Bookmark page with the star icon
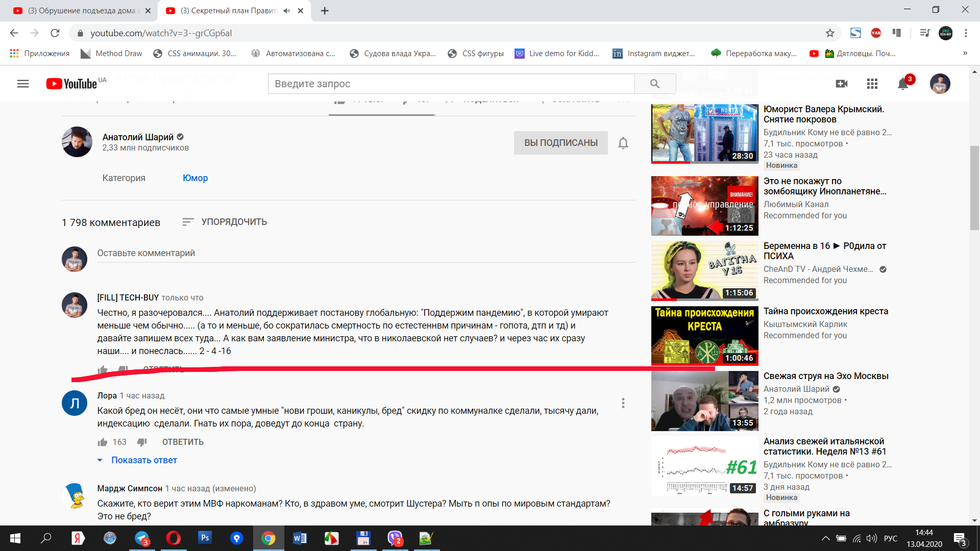980x551 pixels. click(830, 33)
